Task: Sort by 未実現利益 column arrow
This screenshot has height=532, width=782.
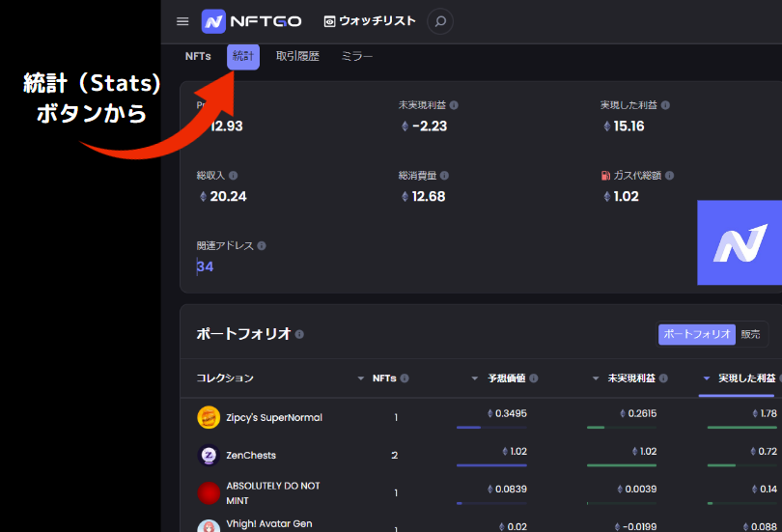Action: pos(596,378)
